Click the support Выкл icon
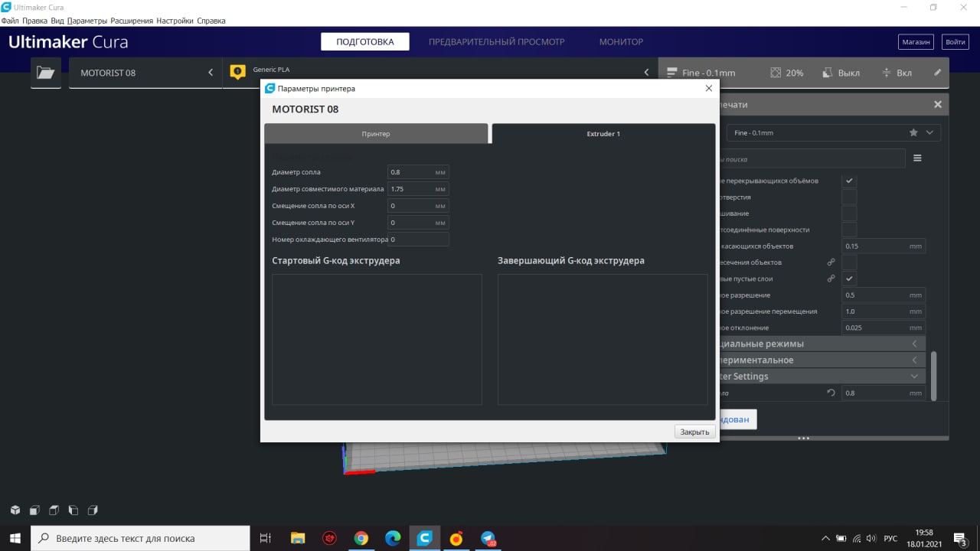Viewport: 980px width, 551px height. click(827, 73)
